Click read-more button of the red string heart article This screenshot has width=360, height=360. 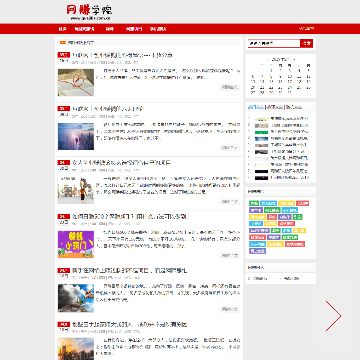click(229, 87)
